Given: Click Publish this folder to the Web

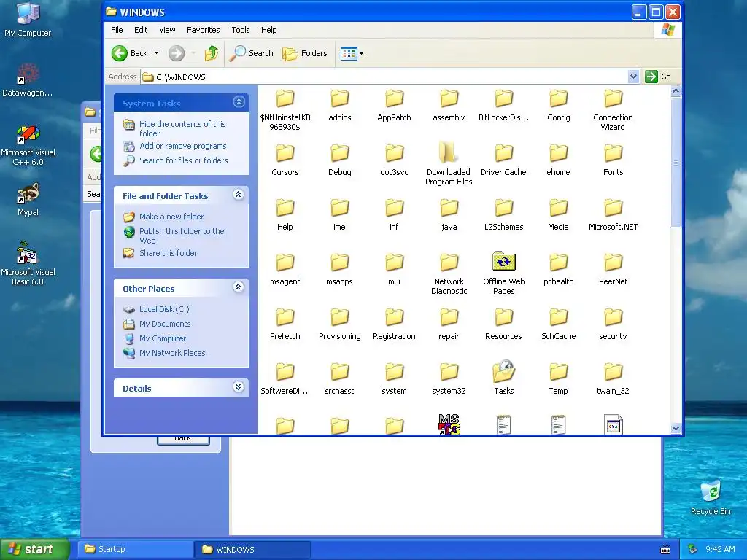Looking at the screenshot, I should point(182,236).
